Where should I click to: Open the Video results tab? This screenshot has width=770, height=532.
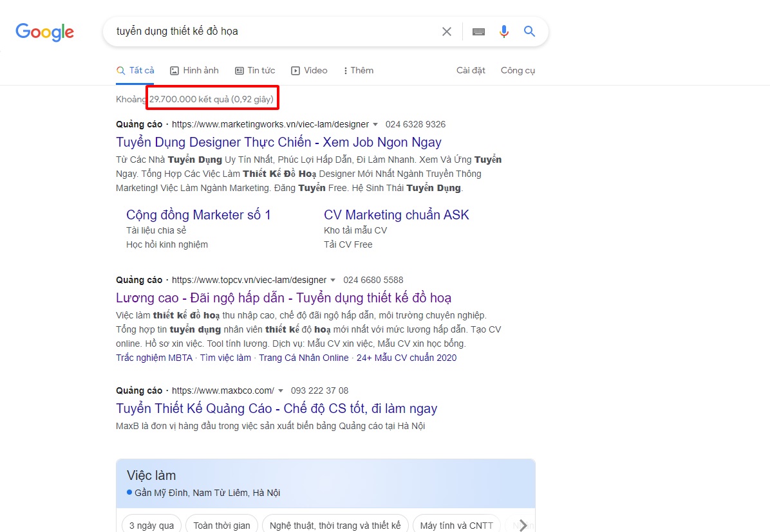(x=309, y=71)
